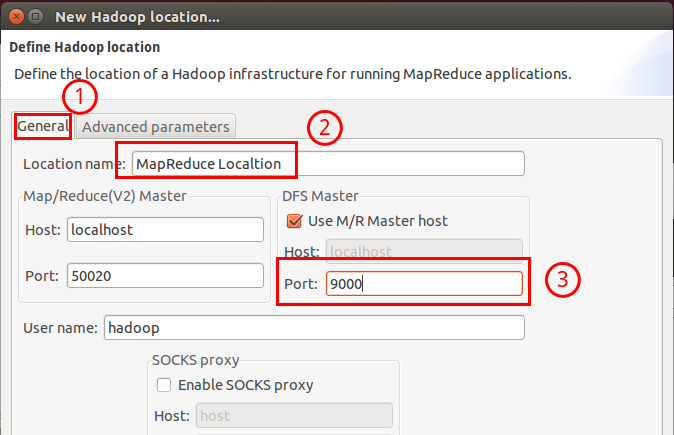674x435 pixels.
Task: Enable SOCKS proxy checkbox
Action: (165, 385)
